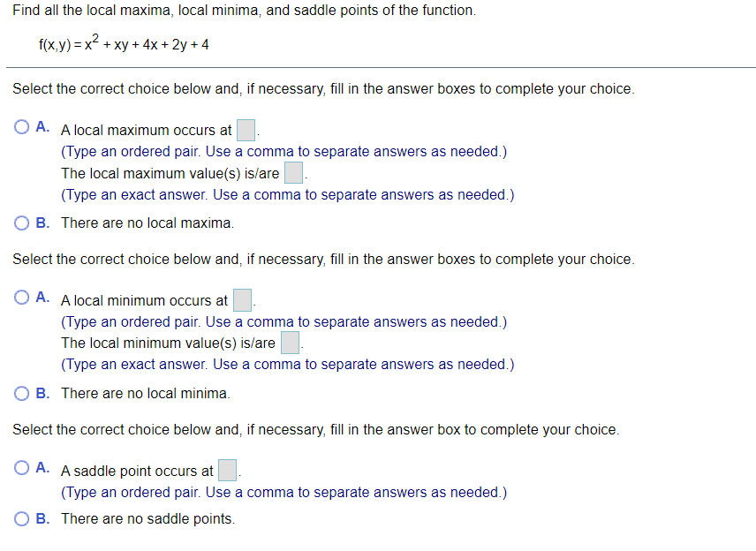The image size is (756, 551).
Task: Click the local maximum value answer box
Action: tap(293, 172)
